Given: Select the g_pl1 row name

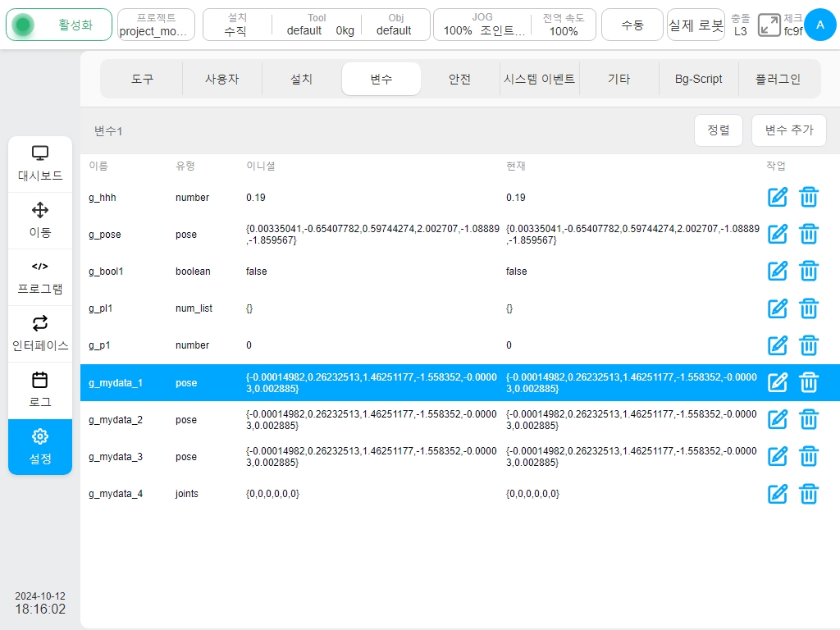Looking at the screenshot, I should click(101, 308).
